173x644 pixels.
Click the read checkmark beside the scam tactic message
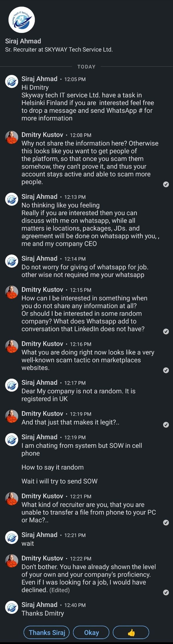[166, 370]
